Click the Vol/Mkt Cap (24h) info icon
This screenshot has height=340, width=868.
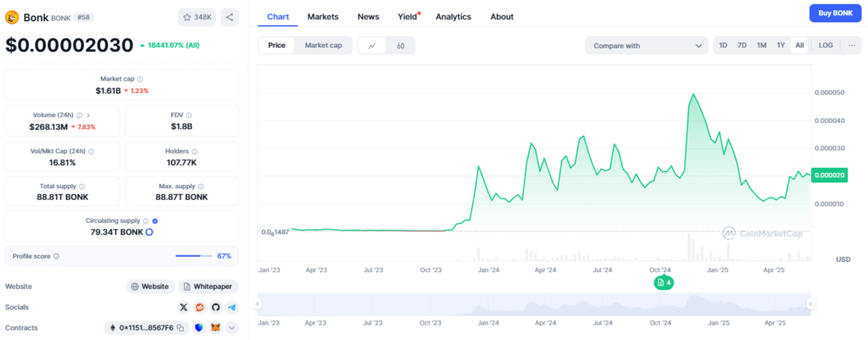pos(92,151)
